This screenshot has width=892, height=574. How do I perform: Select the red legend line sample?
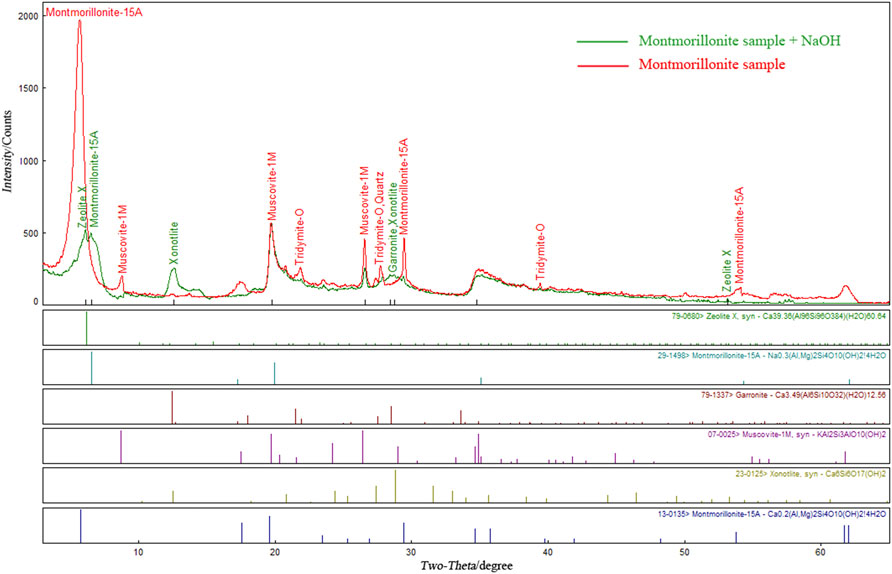[x=602, y=65]
